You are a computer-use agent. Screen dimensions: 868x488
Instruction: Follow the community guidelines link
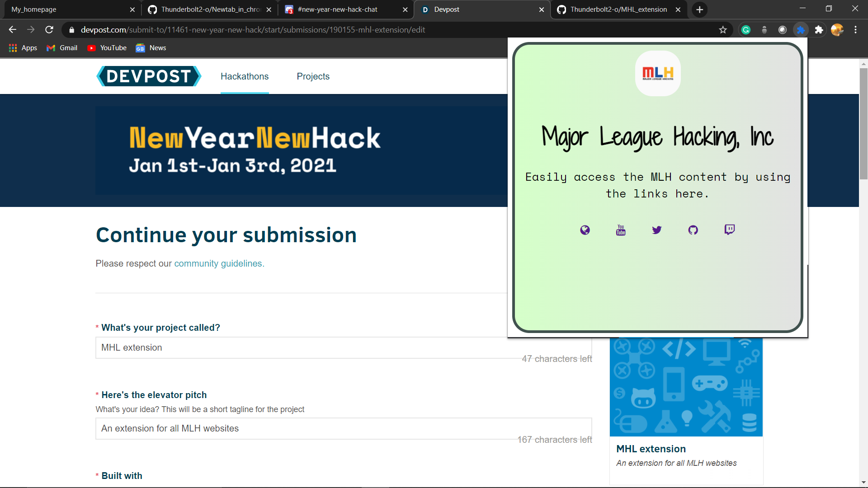click(219, 263)
